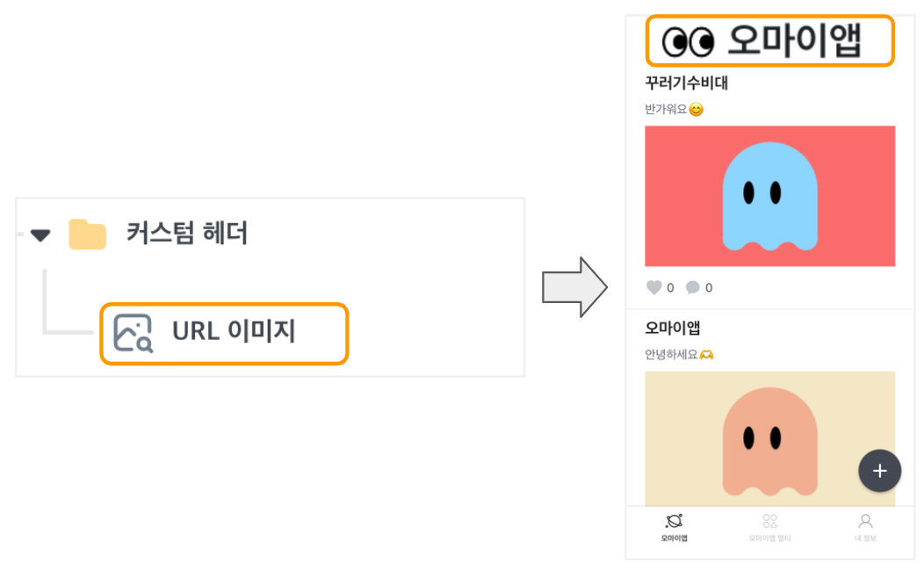The image size is (924, 571).
Task: Click the URL image picture icon
Action: [x=134, y=333]
